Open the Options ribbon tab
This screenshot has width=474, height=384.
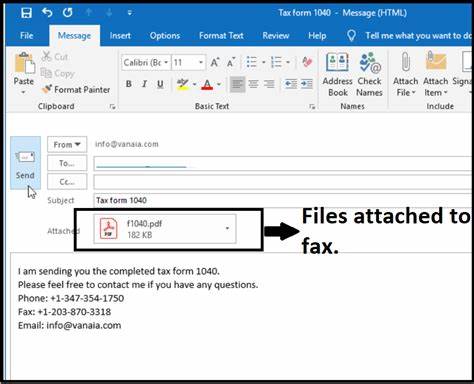pos(165,36)
